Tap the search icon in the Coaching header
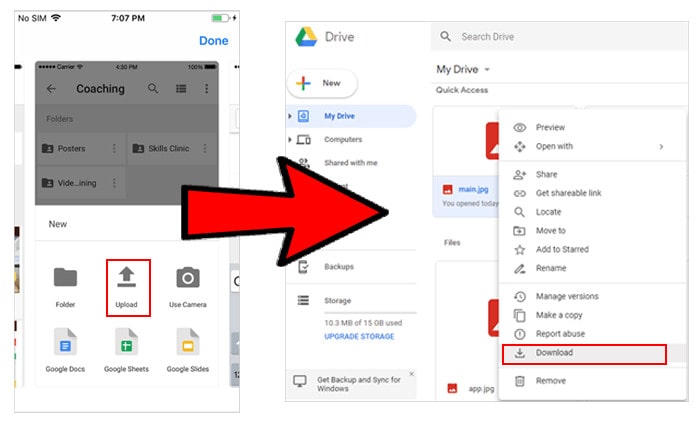The image size is (700, 425). pyautogui.click(x=153, y=88)
